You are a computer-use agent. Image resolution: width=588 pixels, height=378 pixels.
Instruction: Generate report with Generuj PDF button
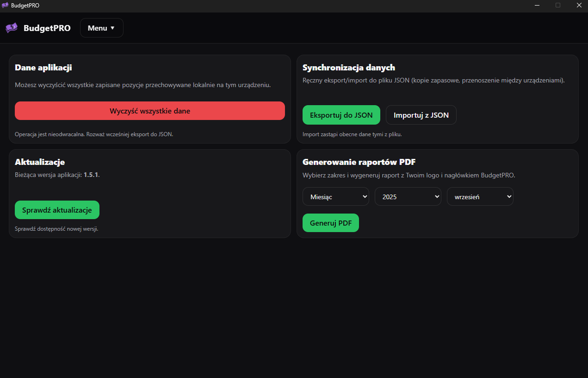coord(330,223)
